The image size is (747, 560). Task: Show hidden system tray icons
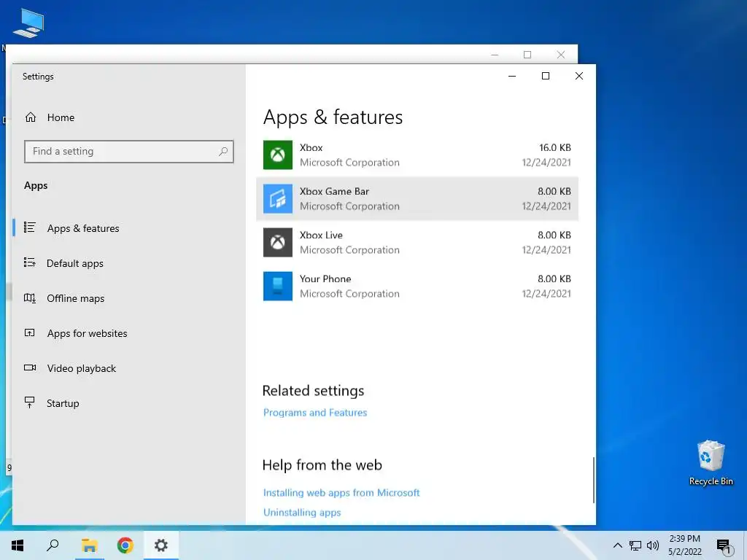(x=617, y=545)
